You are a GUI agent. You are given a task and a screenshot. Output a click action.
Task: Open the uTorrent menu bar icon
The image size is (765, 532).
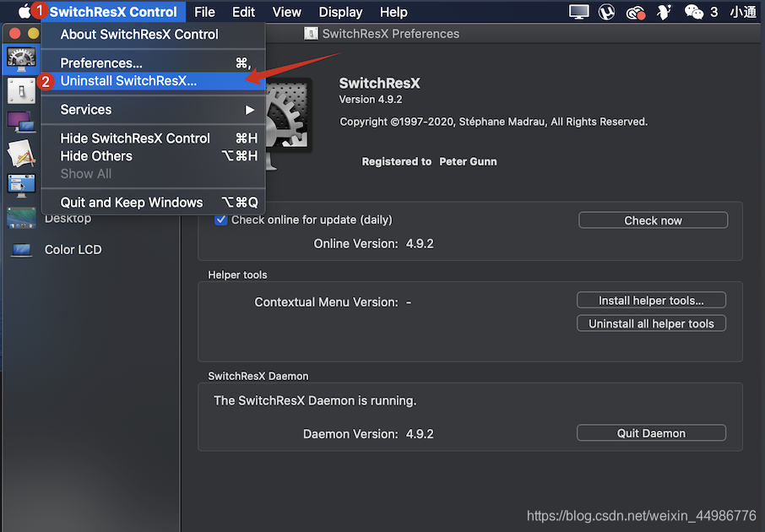[x=606, y=12]
